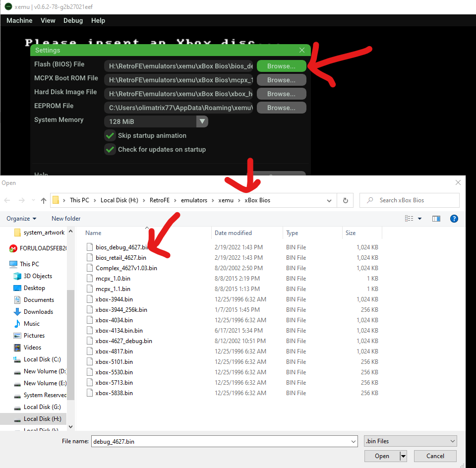Go back in Open dialog navigation

(7, 200)
